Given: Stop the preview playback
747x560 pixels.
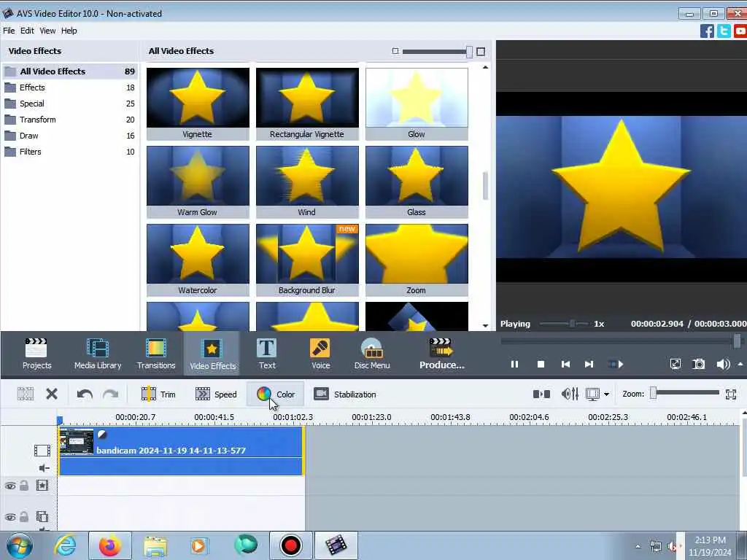Looking at the screenshot, I should pyautogui.click(x=541, y=365).
